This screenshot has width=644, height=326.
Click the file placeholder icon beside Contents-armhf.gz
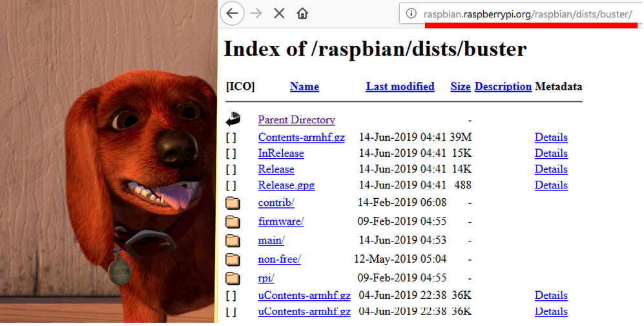[231, 138]
